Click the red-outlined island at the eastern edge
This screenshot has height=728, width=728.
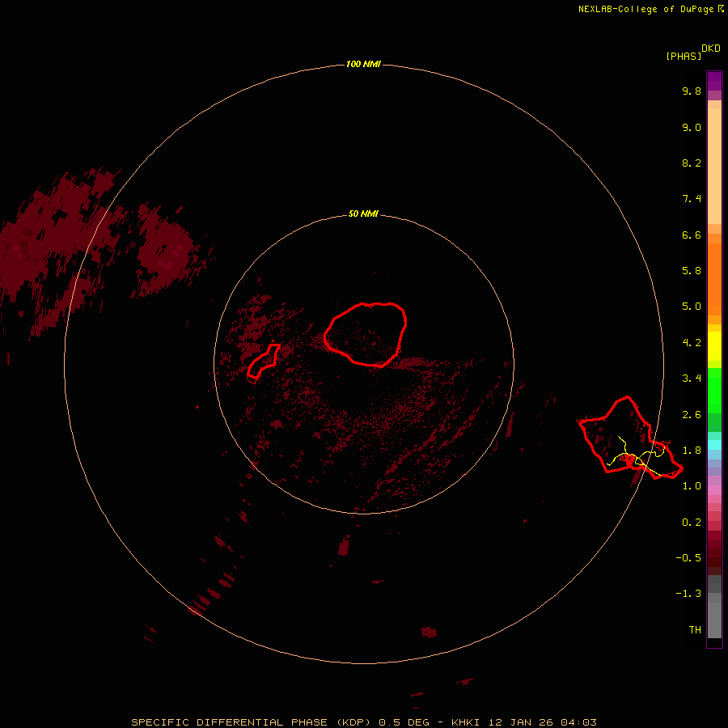coord(629,438)
